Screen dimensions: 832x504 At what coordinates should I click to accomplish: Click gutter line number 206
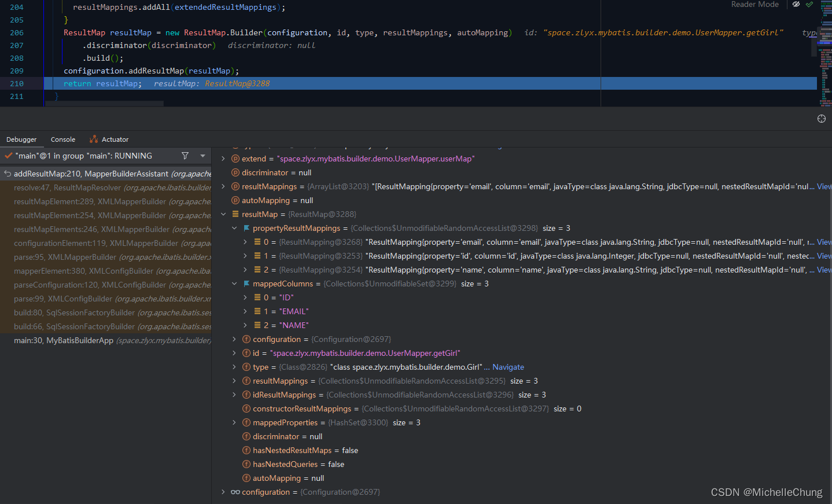click(17, 33)
